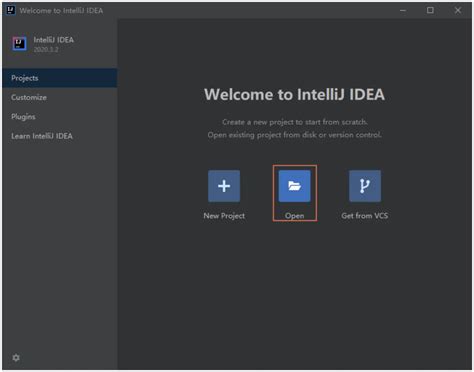Click the Open folder icon
The image size is (474, 372).
tap(294, 186)
